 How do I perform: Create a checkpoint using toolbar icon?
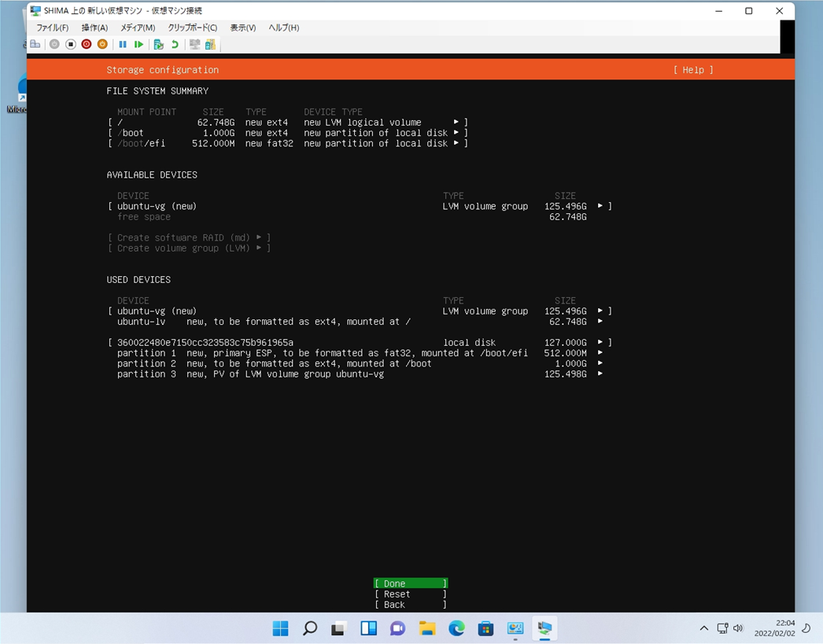[x=158, y=45]
